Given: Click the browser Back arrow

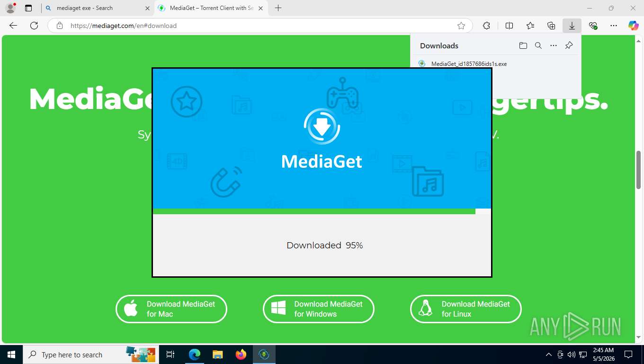Looking at the screenshot, I should [13, 26].
